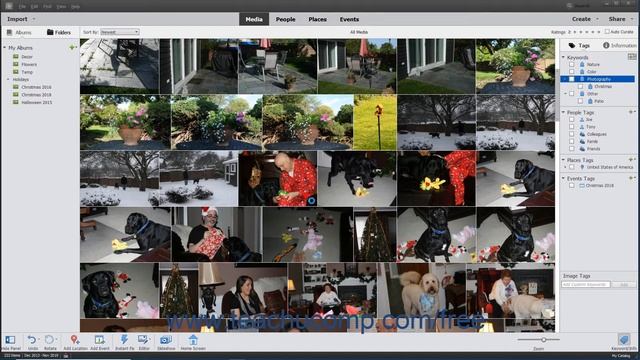The width and height of the screenshot is (640, 360).
Task: Click the Flowers album icon
Action: [16, 64]
